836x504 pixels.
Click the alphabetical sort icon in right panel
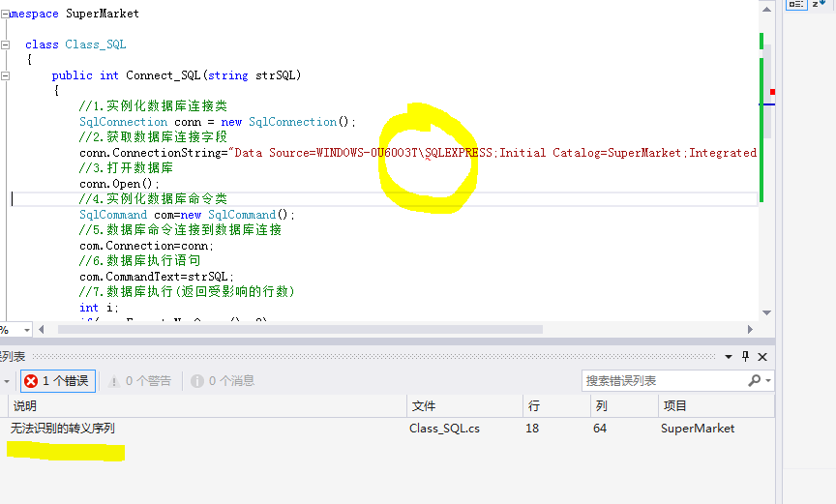819,4
